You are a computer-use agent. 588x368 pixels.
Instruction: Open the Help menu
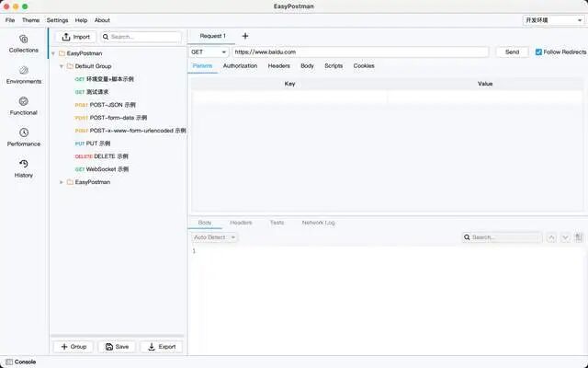(81, 20)
